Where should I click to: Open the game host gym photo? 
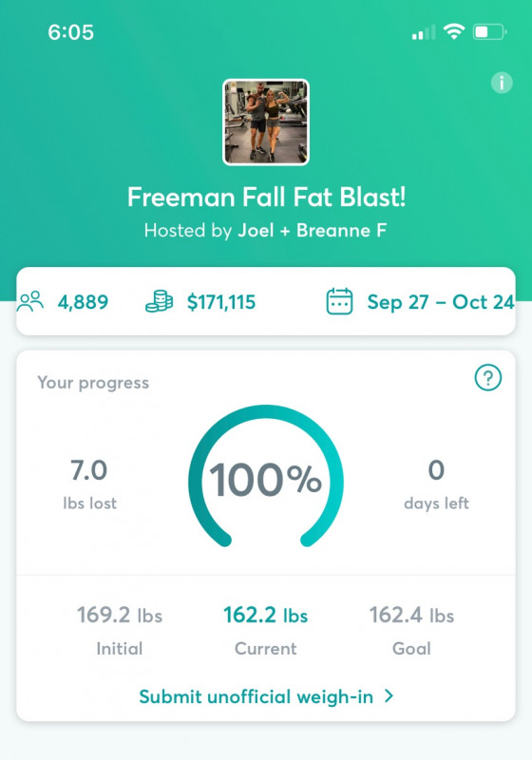coord(265,123)
